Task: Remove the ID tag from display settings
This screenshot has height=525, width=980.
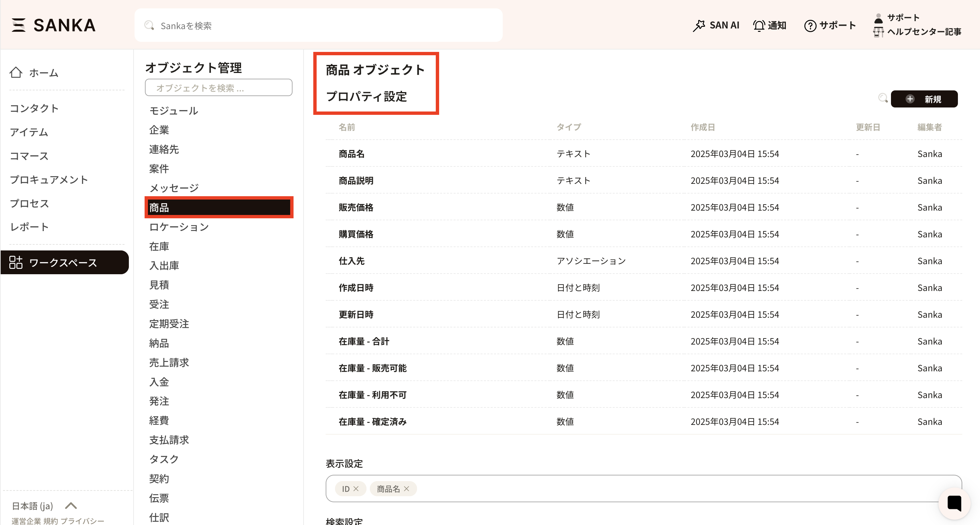Action: tap(356, 489)
